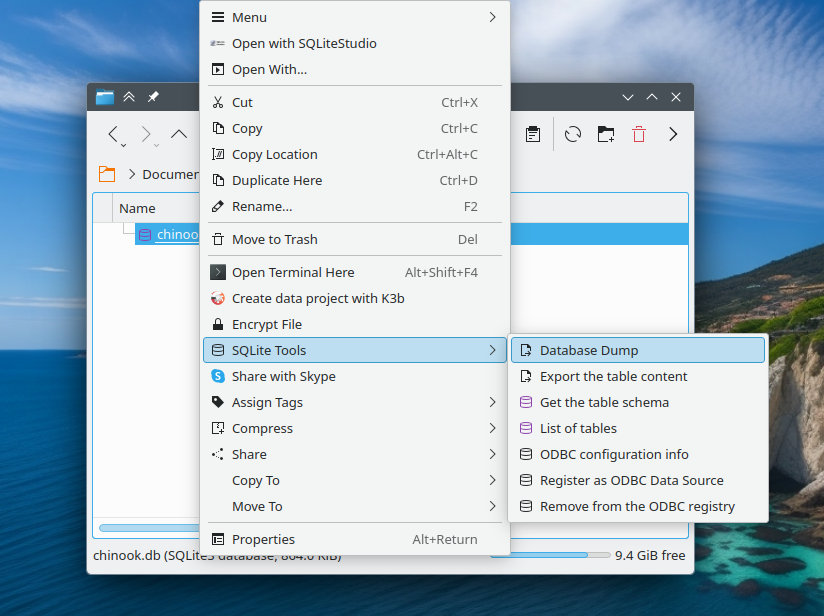Viewport: 824px width, 616px height.
Task: Click the Properties icon in context menu
Action: click(218, 539)
